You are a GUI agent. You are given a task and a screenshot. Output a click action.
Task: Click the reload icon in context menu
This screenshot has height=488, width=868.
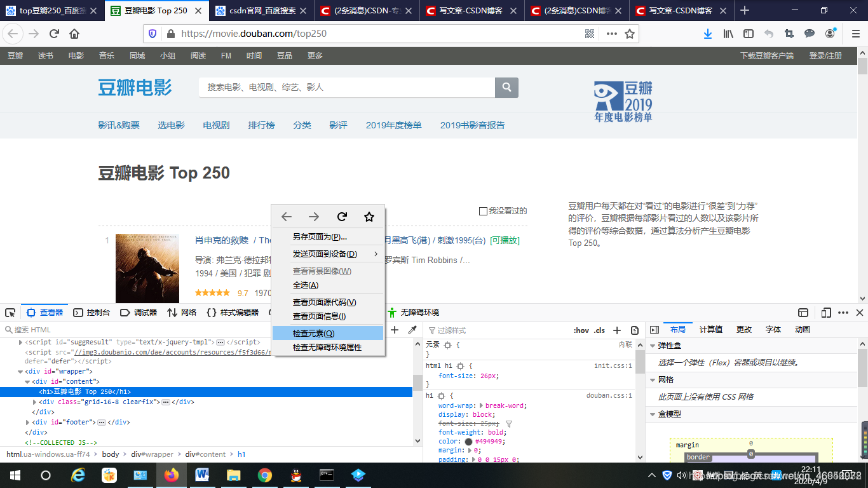point(342,217)
